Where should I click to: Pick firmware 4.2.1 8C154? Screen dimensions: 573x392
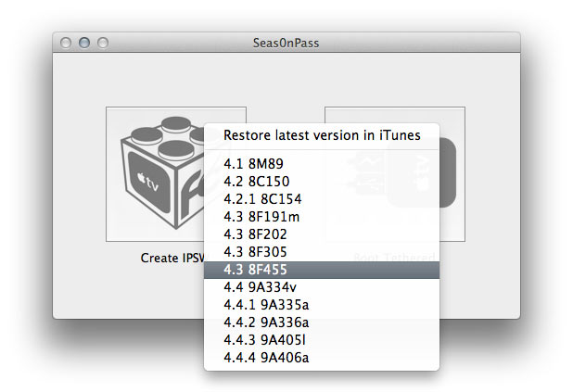pyautogui.click(x=322, y=198)
